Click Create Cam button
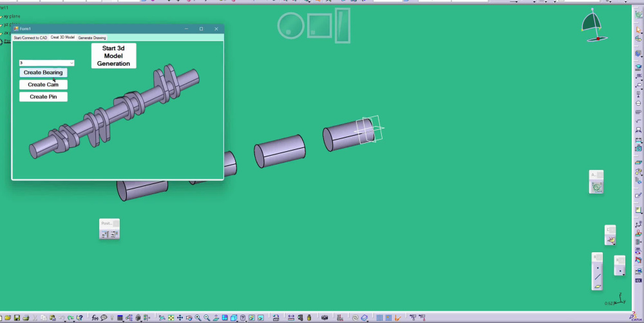 (x=43, y=84)
